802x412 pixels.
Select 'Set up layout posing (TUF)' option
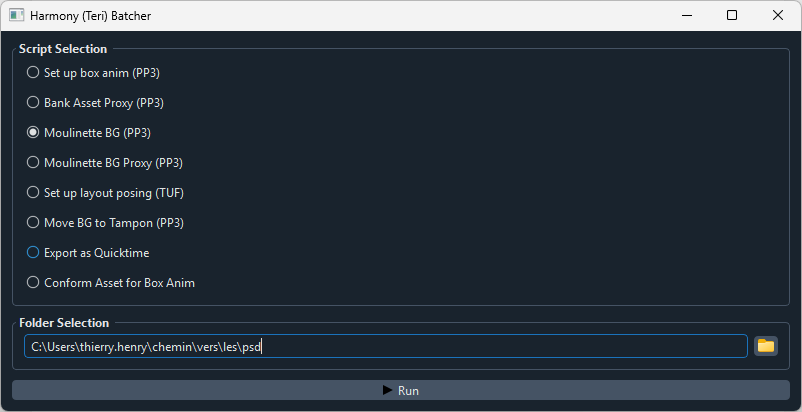click(x=33, y=193)
